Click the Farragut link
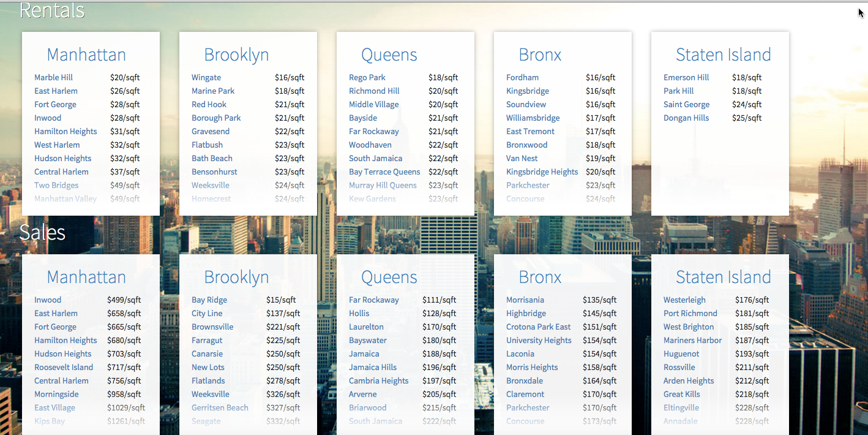The width and height of the screenshot is (868, 435). 207,340
